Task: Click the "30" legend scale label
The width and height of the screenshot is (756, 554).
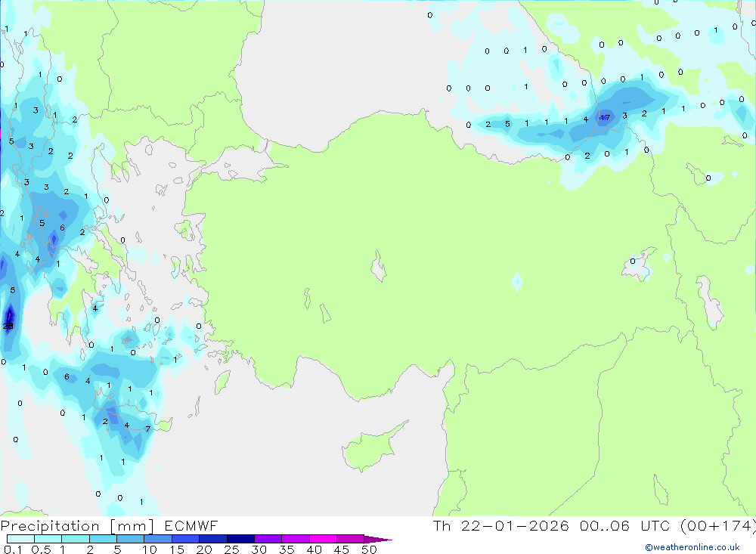Action: (259, 549)
